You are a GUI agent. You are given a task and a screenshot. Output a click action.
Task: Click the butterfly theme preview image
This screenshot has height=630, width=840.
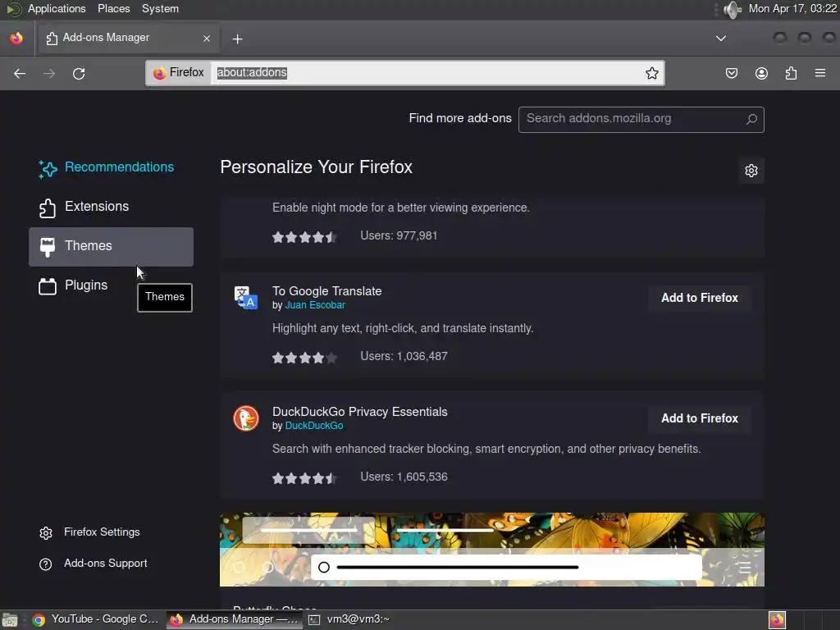pos(492,549)
